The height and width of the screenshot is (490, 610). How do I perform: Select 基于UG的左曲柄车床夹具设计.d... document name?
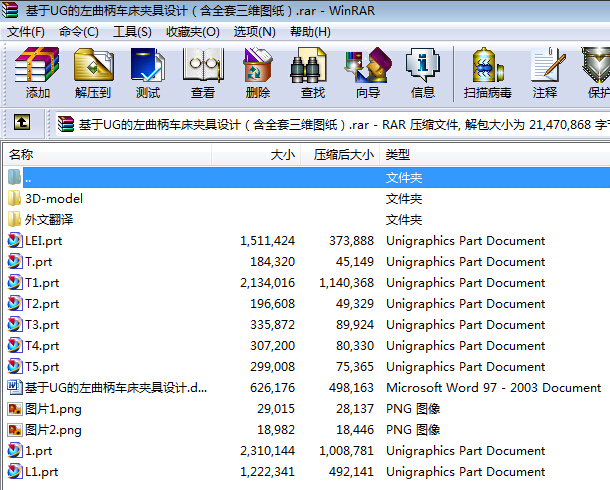(x=116, y=388)
